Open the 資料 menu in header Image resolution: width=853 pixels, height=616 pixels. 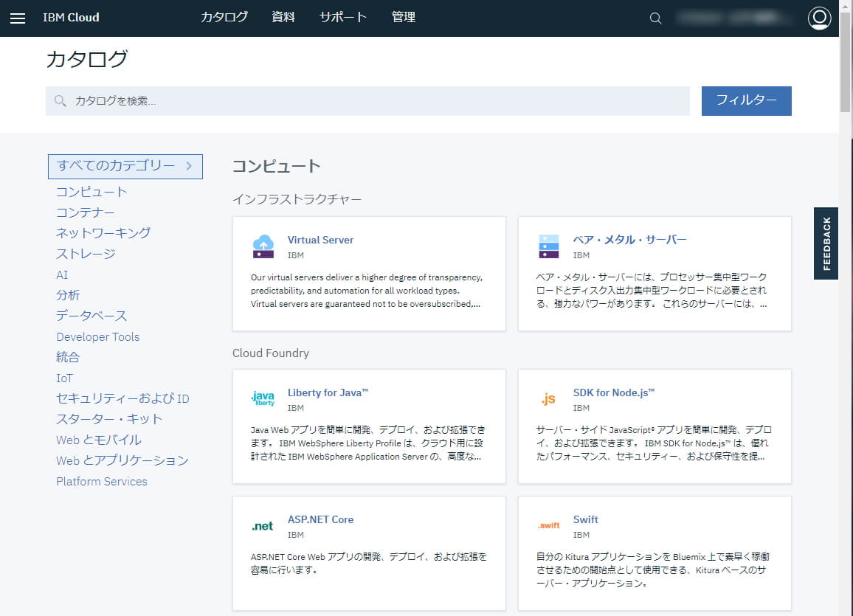pos(283,18)
